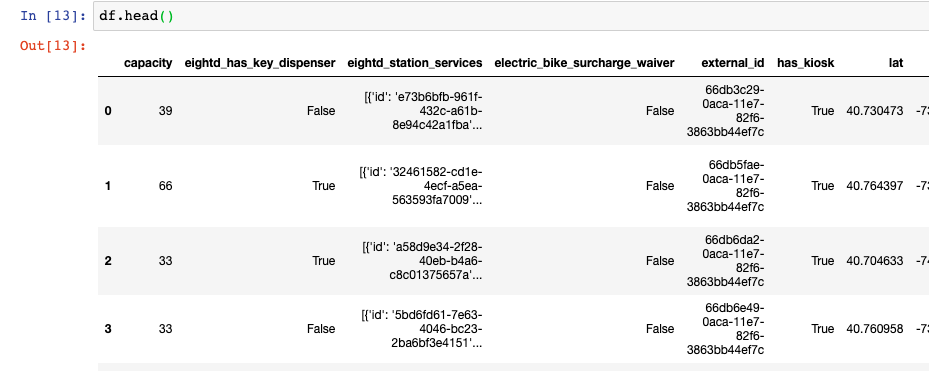
Task: Select row index 1 label
Action: point(108,186)
